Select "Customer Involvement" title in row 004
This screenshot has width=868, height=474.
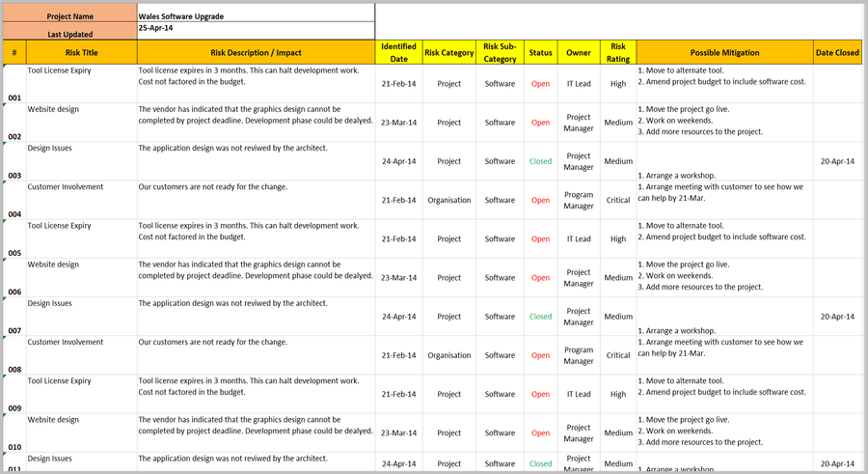[66, 187]
